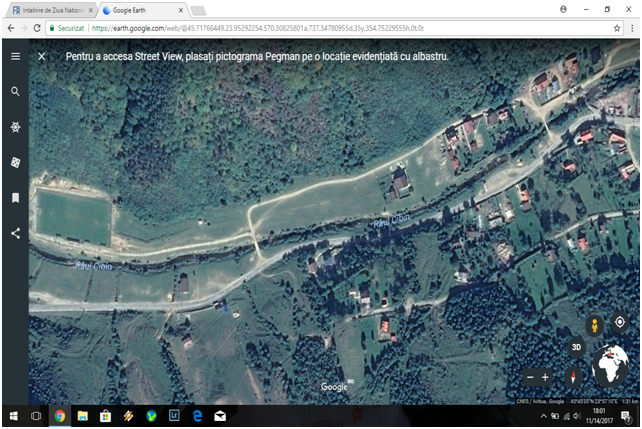
Task: Zoom in with the plus button
Action: click(x=545, y=377)
